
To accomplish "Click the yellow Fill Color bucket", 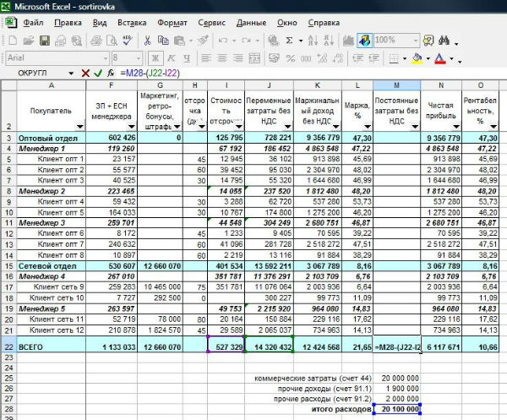I will point(416,58).
